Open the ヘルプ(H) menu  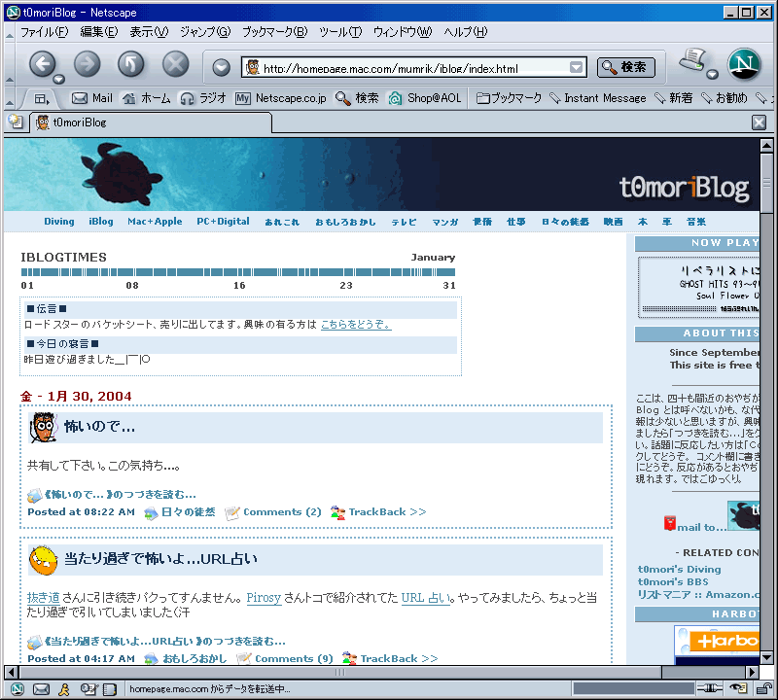[466, 32]
